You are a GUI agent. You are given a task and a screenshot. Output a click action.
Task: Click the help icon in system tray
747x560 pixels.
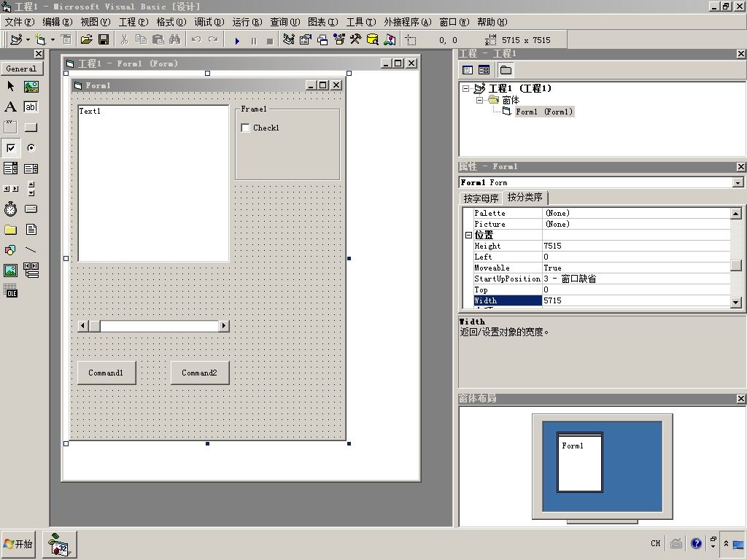coord(695,542)
